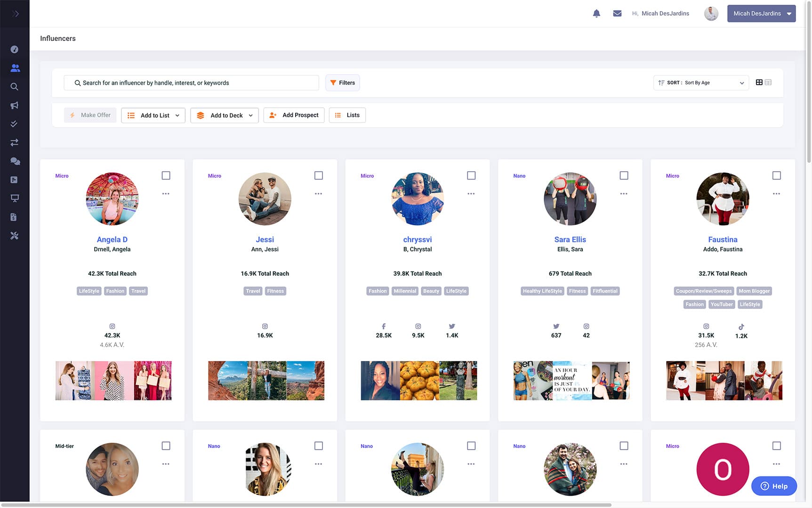Open the Micah DesJardins account menu
The width and height of the screenshot is (812, 508).
pos(761,14)
